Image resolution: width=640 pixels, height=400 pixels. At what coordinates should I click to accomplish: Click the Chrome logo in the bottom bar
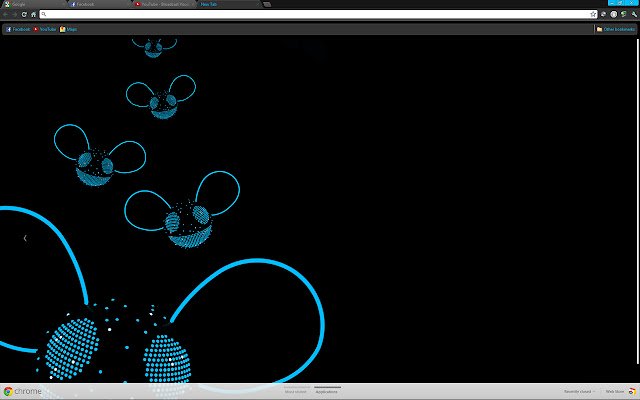tap(23, 391)
